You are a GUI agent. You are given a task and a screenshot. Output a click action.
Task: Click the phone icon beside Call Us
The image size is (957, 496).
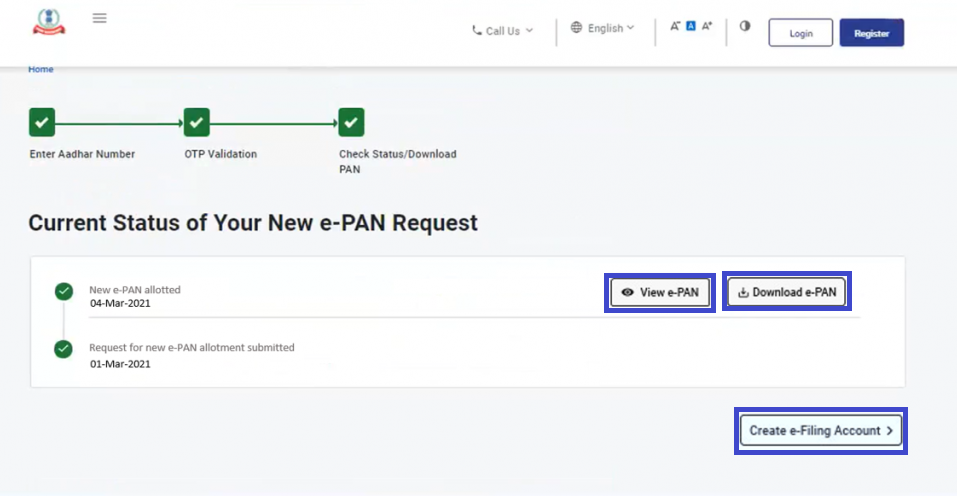pos(477,31)
